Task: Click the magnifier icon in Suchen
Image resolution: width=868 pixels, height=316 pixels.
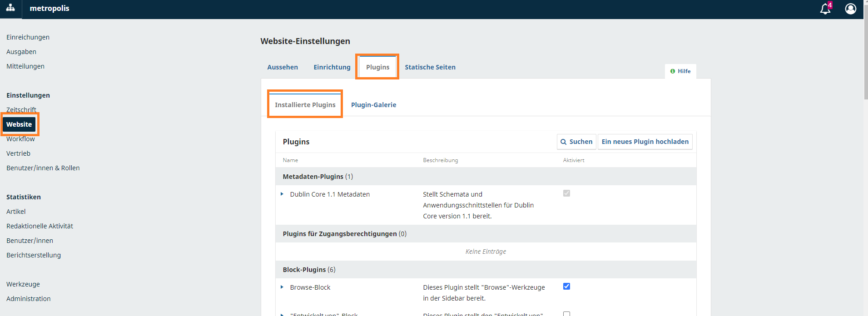Action: click(x=563, y=142)
